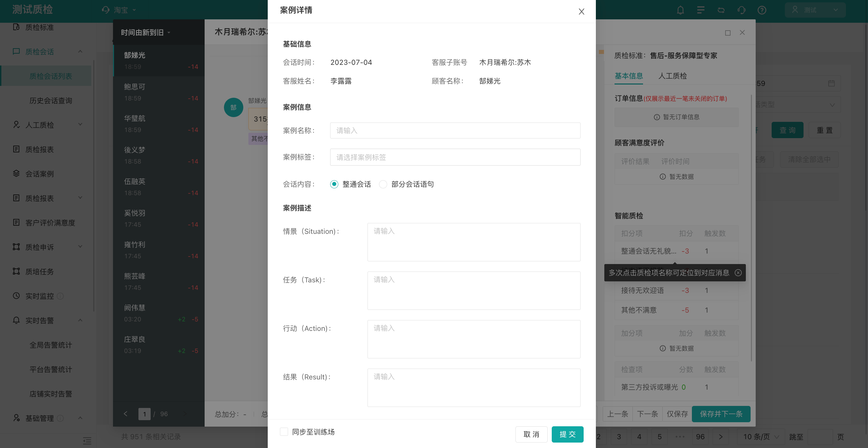Collapse sidebar using bottom menu icon
The height and width of the screenshot is (448, 868).
[x=87, y=441]
